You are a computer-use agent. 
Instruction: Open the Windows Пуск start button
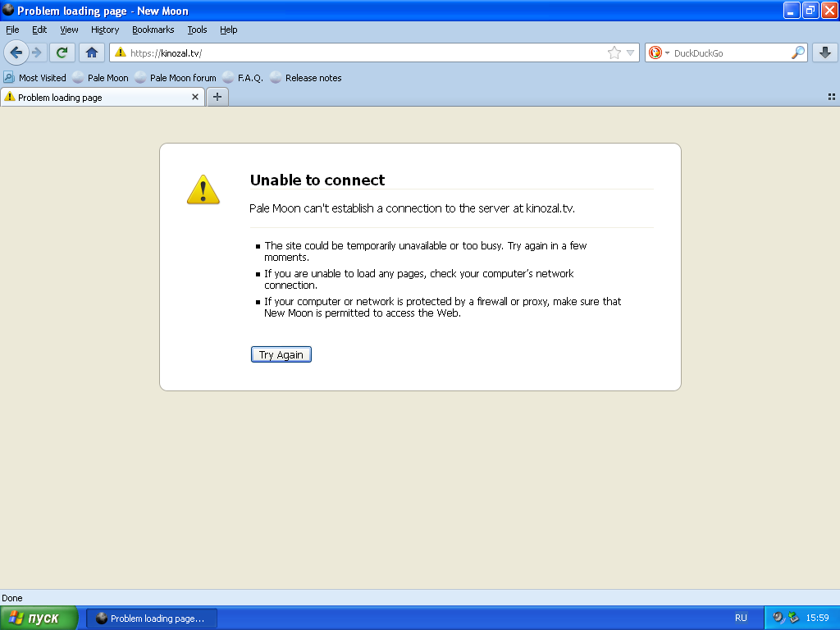point(39,619)
